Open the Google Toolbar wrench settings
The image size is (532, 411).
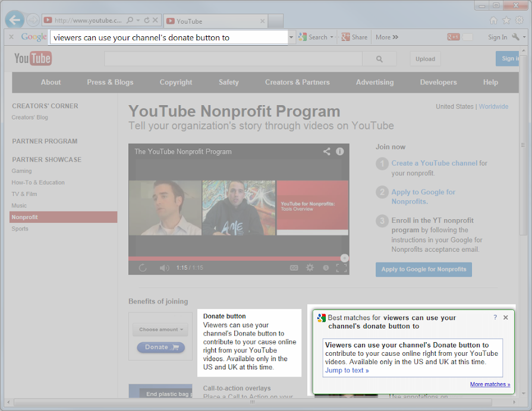coord(515,37)
